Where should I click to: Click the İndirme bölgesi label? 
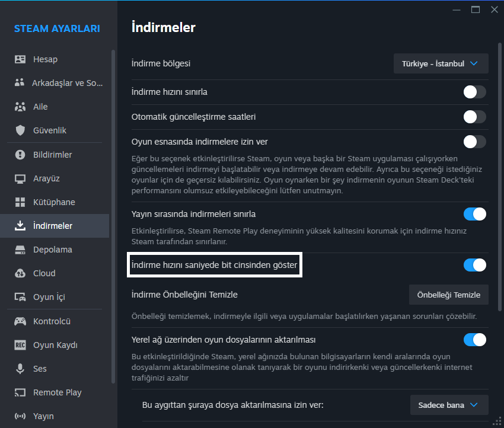pos(161,63)
